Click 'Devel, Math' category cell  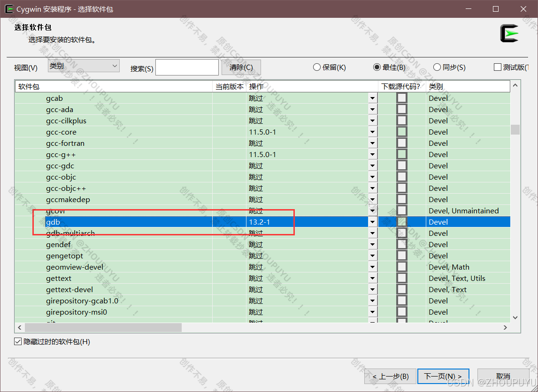(x=449, y=267)
